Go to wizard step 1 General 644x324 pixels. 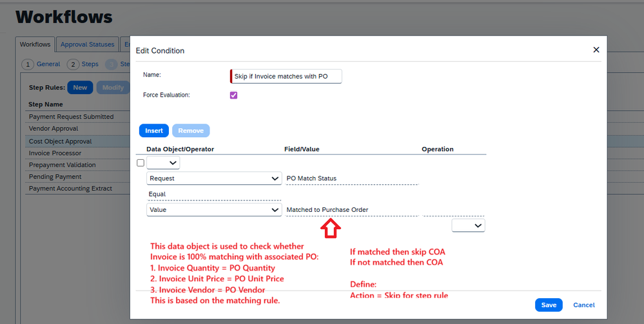click(x=41, y=64)
